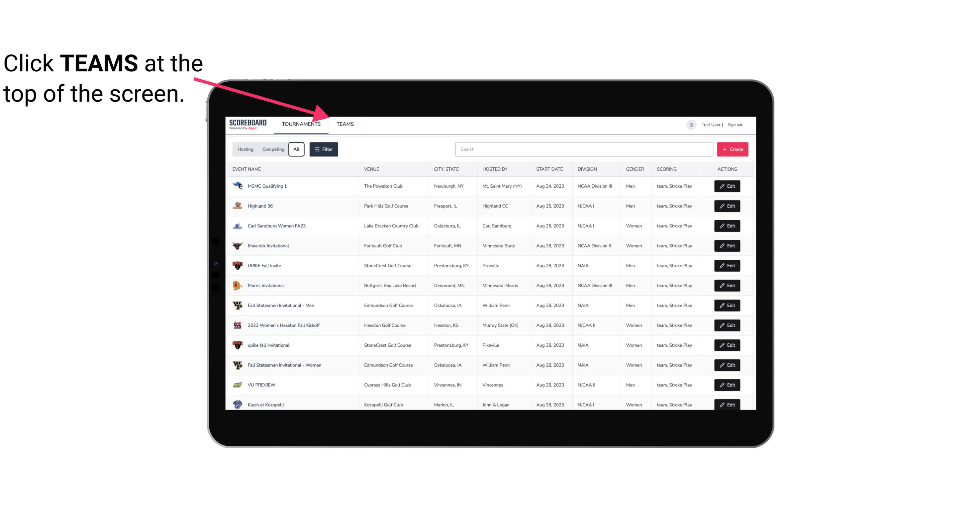Image resolution: width=980 pixels, height=527 pixels.
Task: Select the All filter toggle button
Action: 296,149
